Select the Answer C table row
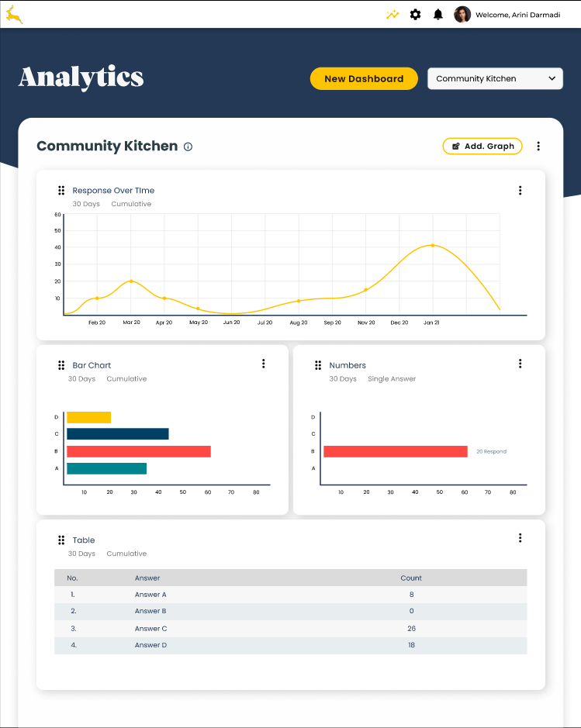Screen dimensions: 581x728 [290, 629]
